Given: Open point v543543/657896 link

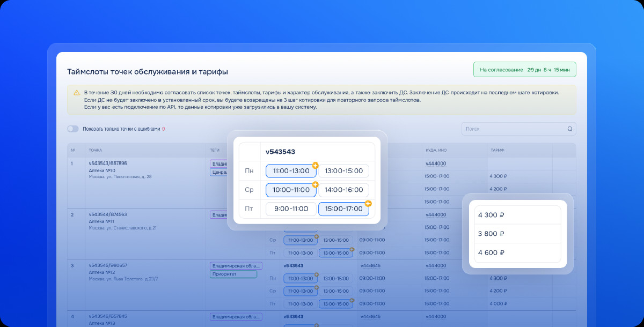Looking at the screenshot, I should [x=108, y=163].
